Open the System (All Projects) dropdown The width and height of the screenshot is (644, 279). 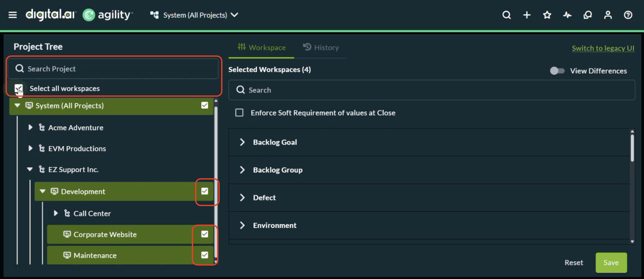click(235, 15)
